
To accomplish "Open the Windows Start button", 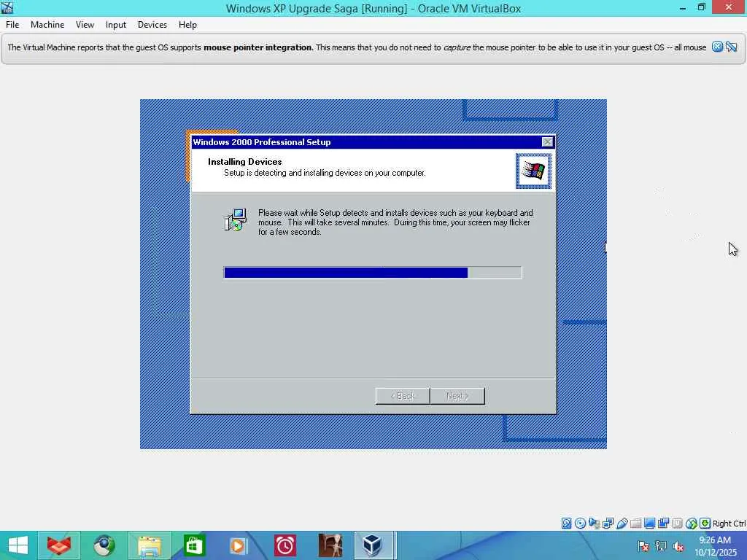I will tap(18, 545).
